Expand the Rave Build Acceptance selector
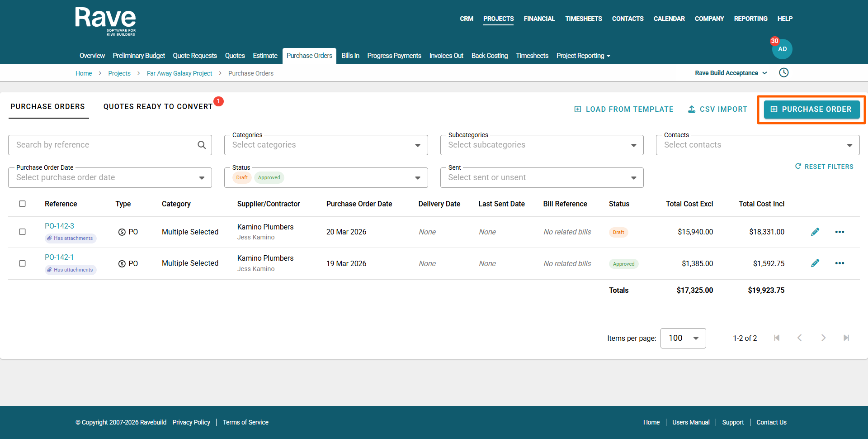This screenshot has height=439, width=868. [x=731, y=73]
